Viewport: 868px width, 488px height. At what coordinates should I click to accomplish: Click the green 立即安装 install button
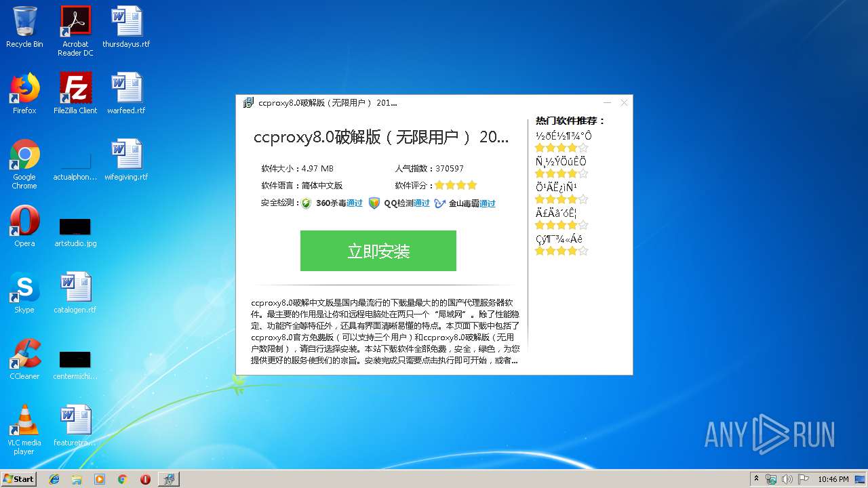[378, 251]
